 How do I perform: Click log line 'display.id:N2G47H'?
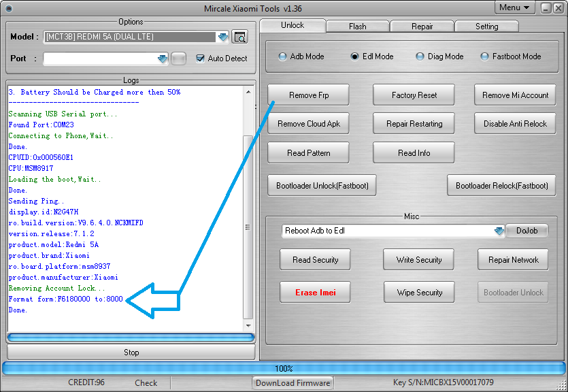tap(43, 212)
